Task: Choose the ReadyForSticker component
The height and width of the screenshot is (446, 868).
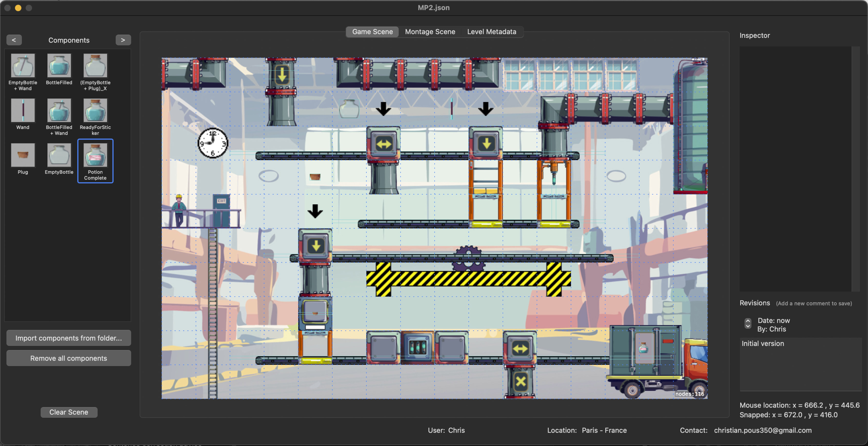Action: [x=95, y=111]
